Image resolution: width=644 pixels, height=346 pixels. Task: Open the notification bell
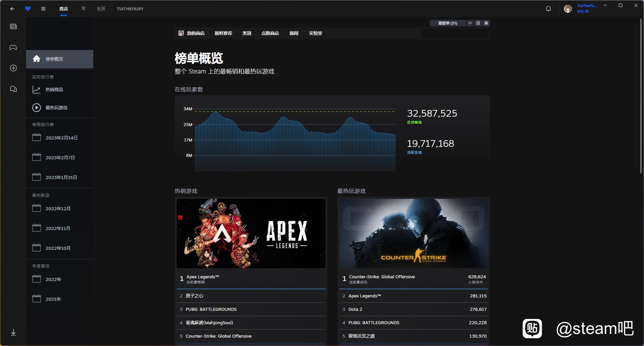click(x=548, y=9)
